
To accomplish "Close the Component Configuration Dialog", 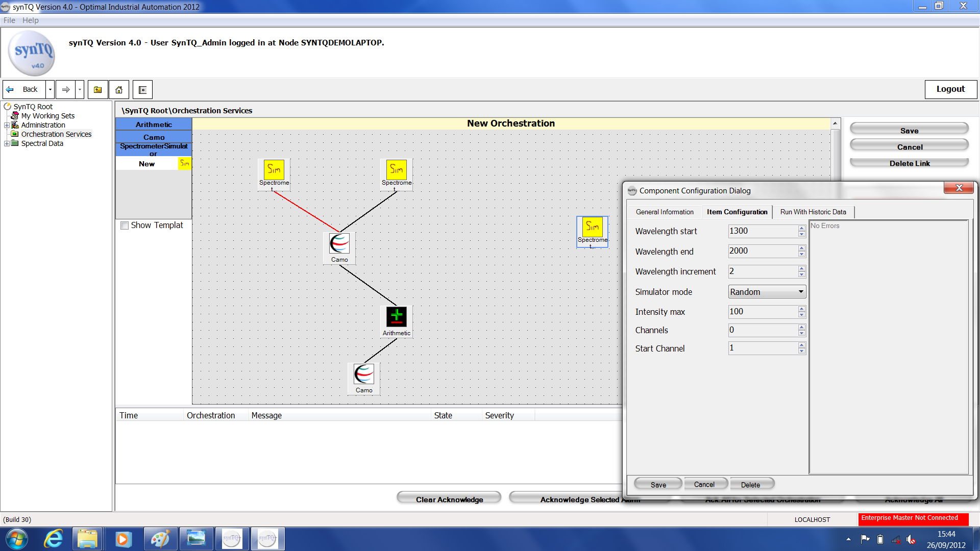I will point(959,188).
